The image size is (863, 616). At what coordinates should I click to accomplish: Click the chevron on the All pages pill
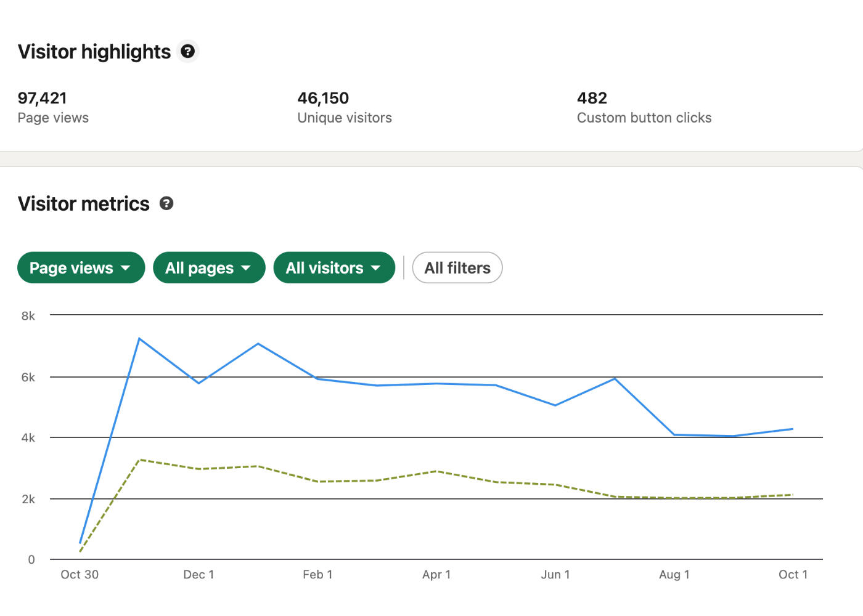coord(247,267)
